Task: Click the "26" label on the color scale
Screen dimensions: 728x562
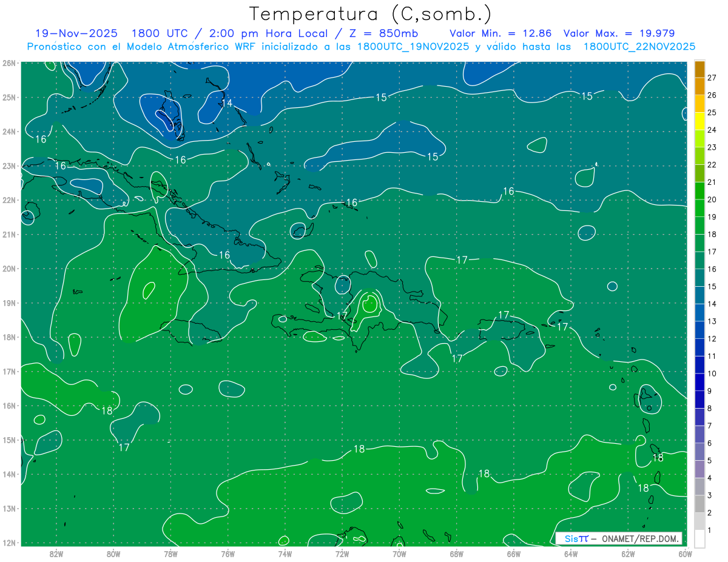Action: click(x=712, y=95)
